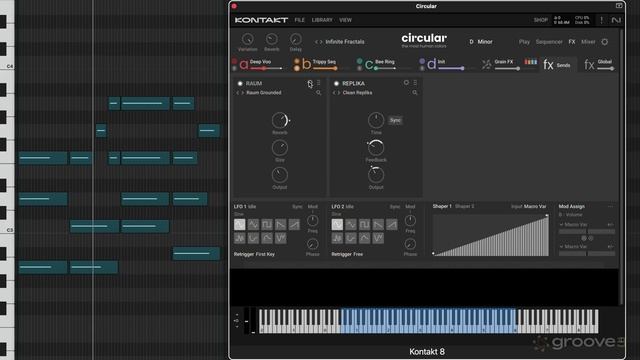The image size is (640, 360).
Task: Toggle REPLIKA effect power on/off
Action: (336, 83)
